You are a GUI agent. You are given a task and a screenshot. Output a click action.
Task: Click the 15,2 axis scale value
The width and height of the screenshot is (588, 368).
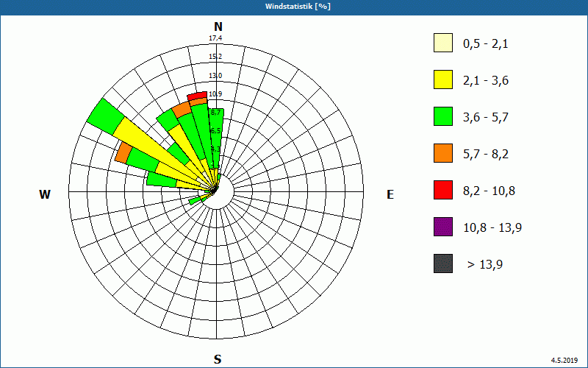[x=215, y=57]
